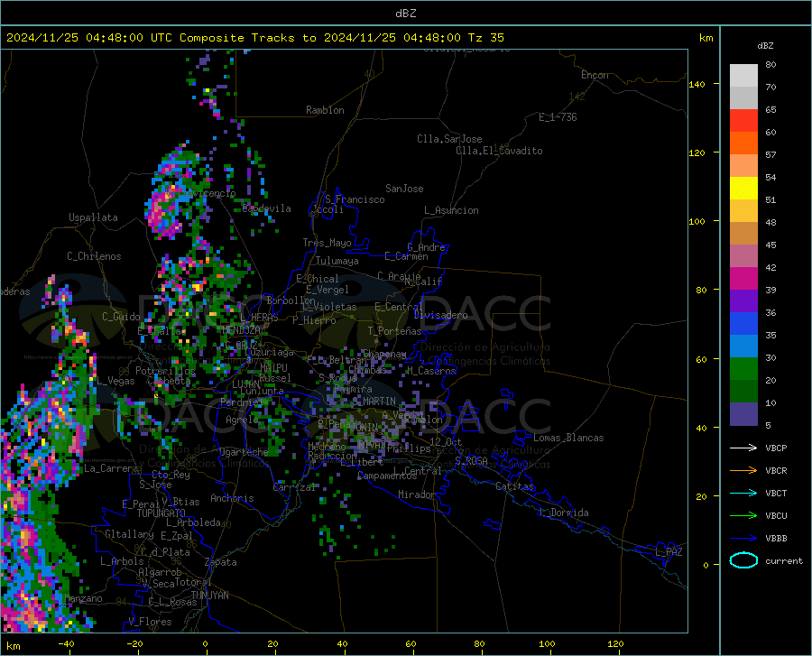Click the Uspallata location label
This screenshot has width=812, height=656.
[x=93, y=217]
